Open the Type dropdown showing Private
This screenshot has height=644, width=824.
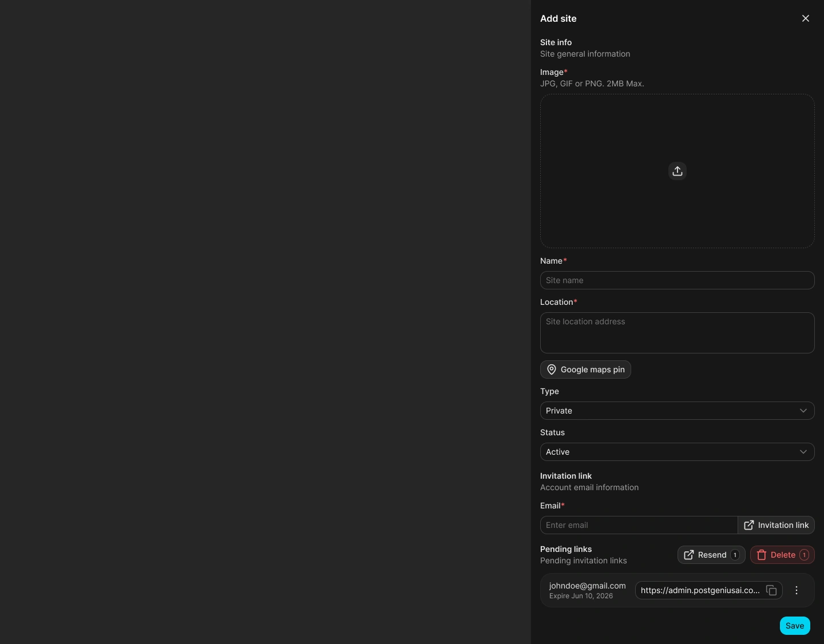tap(678, 411)
